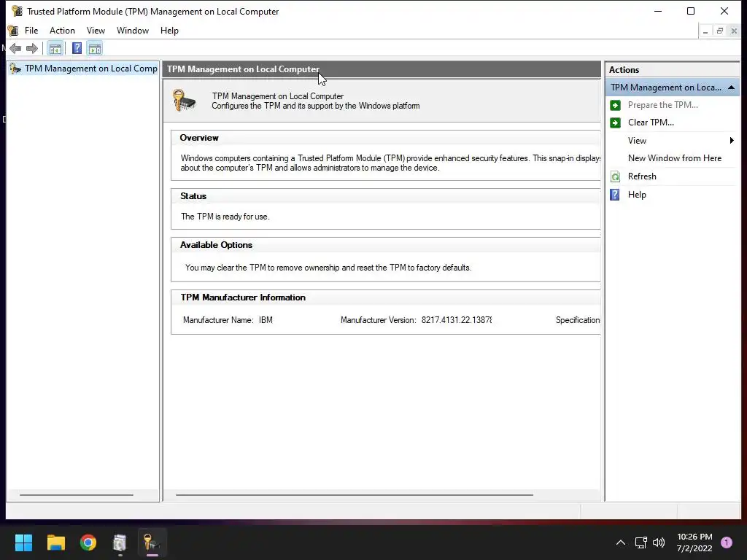Click Prepare the TPM... action
Image resolution: width=747 pixels, height=560 pixels.
(x=662, y=105)
